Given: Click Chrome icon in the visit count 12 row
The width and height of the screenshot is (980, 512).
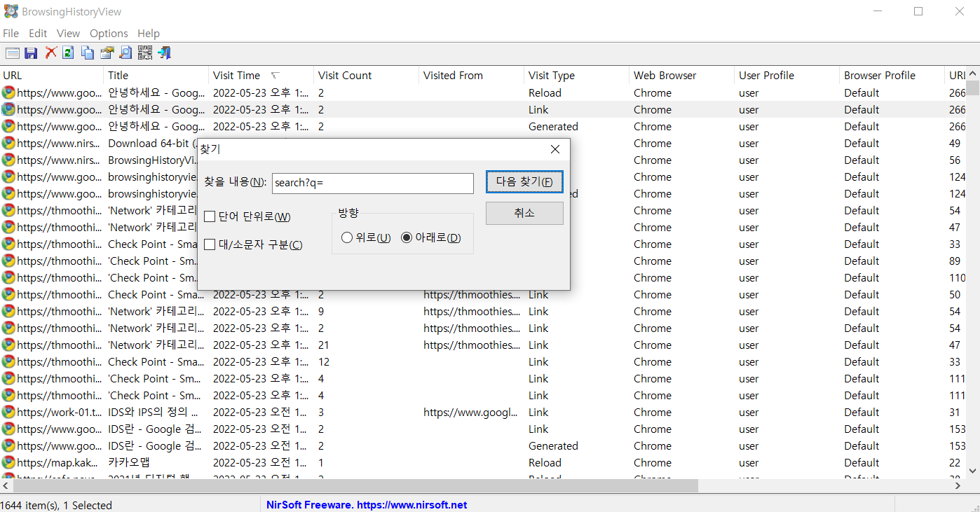Looking at the screenshot, I should tap(8, 361).
